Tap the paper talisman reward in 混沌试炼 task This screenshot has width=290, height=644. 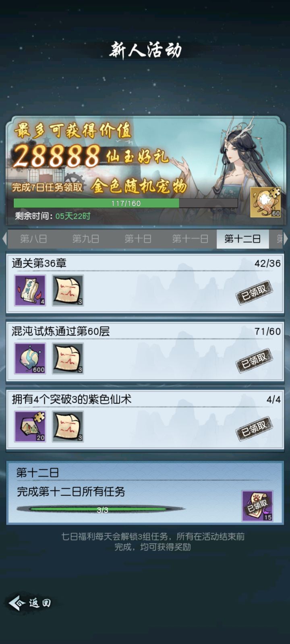click(x=68, y=358)
